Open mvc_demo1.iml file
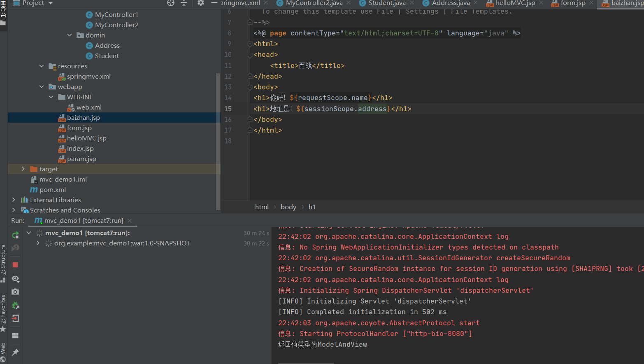Viewport: 644px width, 364px height. [x=63, y=179]
